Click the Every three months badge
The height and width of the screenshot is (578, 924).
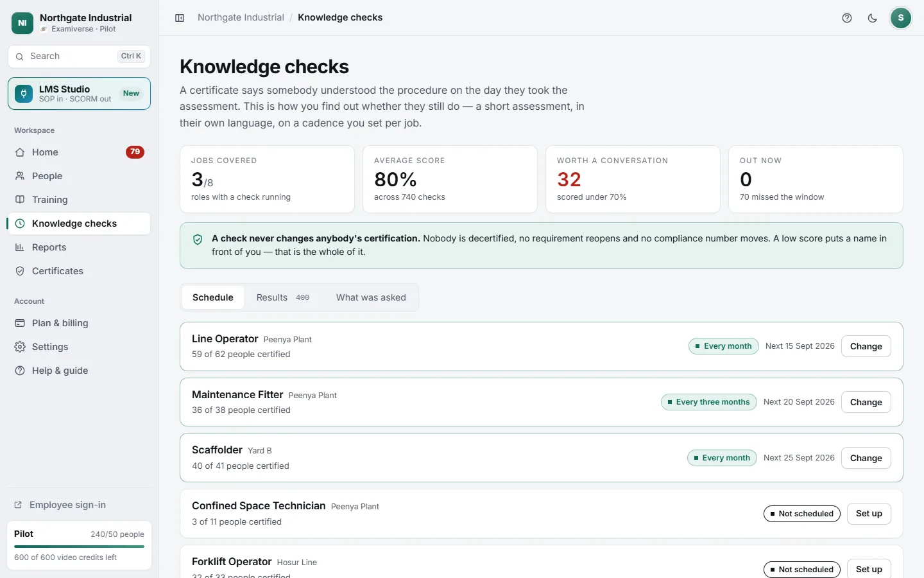pos(708,402)
